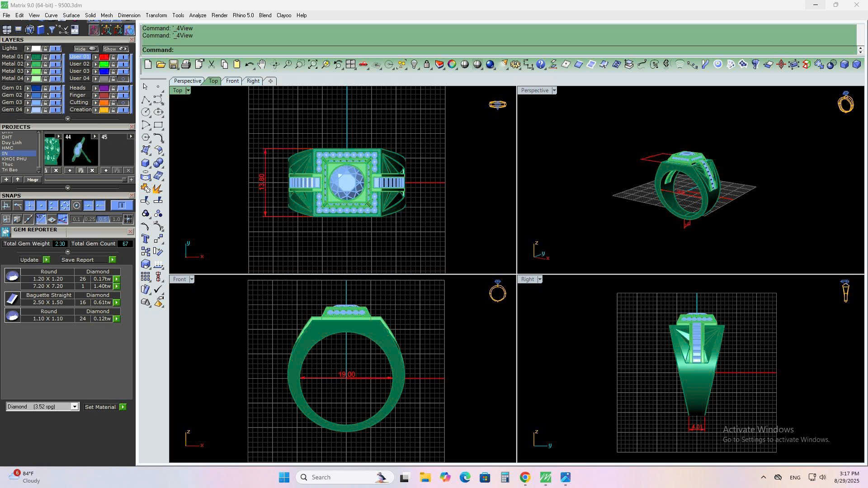Click the Print toolbar icon
This screenshot has width=868, height=488.
186,65
